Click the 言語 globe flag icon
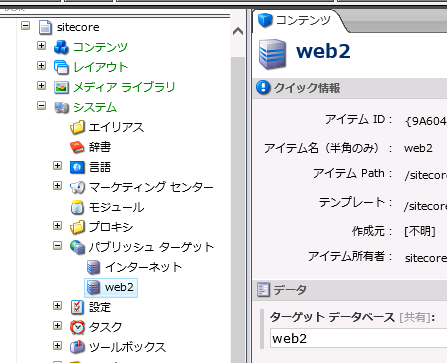Viewport: 447px width, 363px height. point(77,167)
